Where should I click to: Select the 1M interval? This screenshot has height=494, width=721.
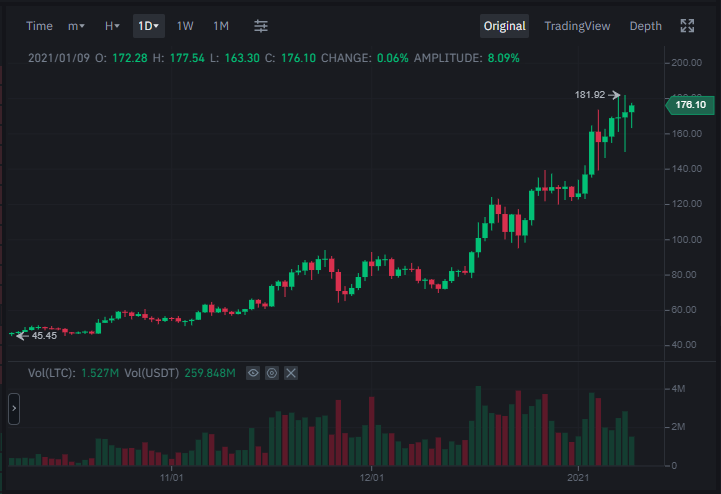221,26
